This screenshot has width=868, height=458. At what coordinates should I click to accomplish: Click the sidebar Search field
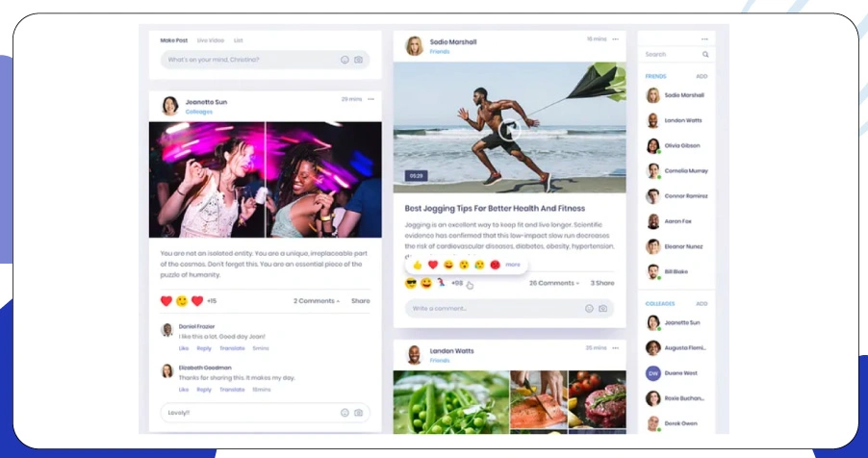point(677,54)
